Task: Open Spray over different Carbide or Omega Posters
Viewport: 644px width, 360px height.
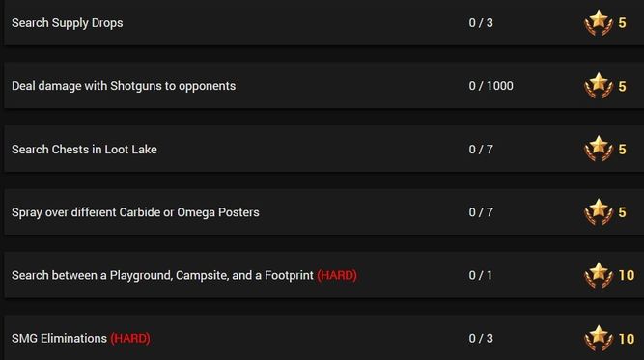Action: coord(135,212)
